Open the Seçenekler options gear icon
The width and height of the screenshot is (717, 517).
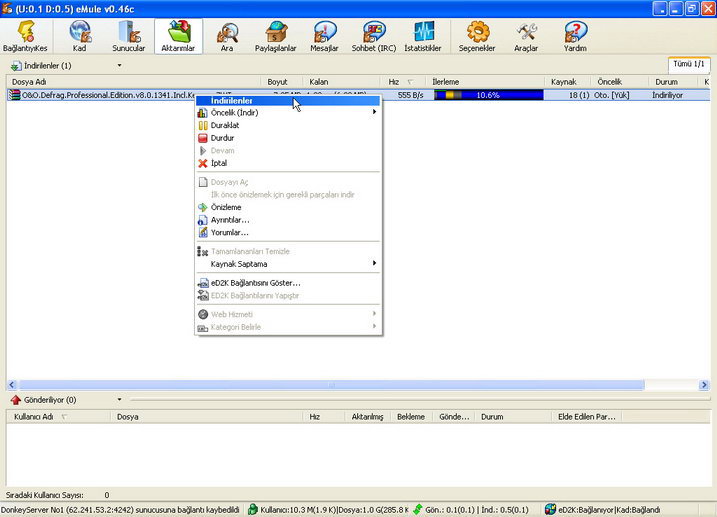(x=477, y=32)
